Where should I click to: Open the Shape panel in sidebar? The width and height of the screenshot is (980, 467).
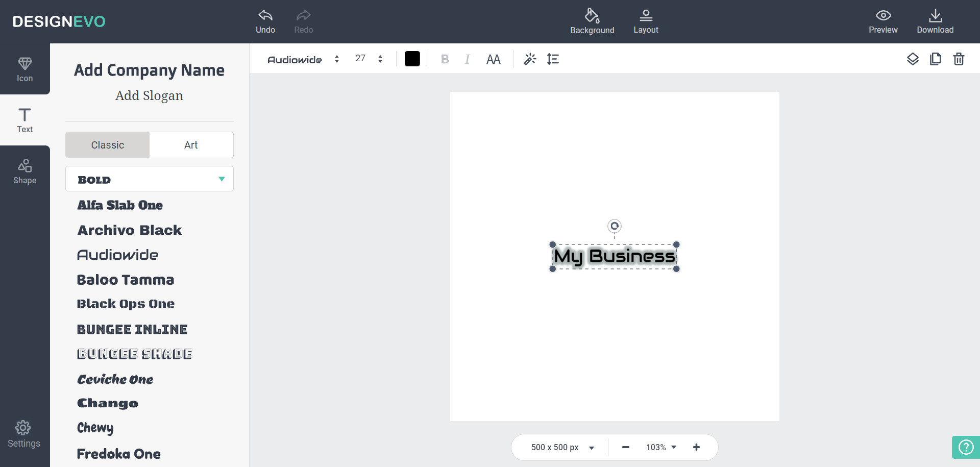(x=25, y=171)
